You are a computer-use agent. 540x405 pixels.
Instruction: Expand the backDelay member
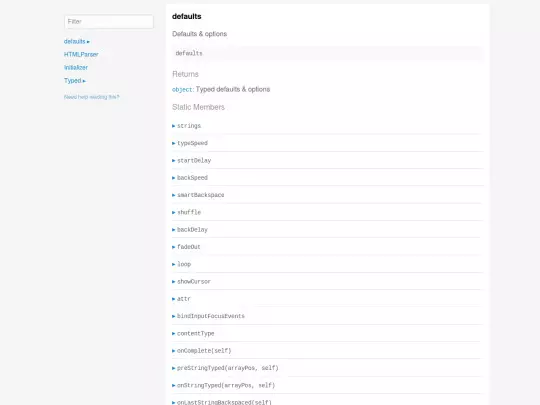[190, 229]
